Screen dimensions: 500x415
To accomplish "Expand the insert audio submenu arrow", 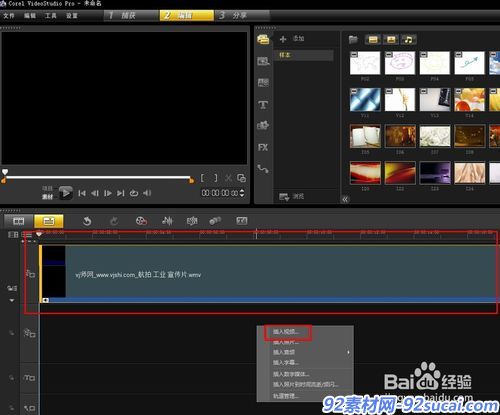I will pos(348,352).
